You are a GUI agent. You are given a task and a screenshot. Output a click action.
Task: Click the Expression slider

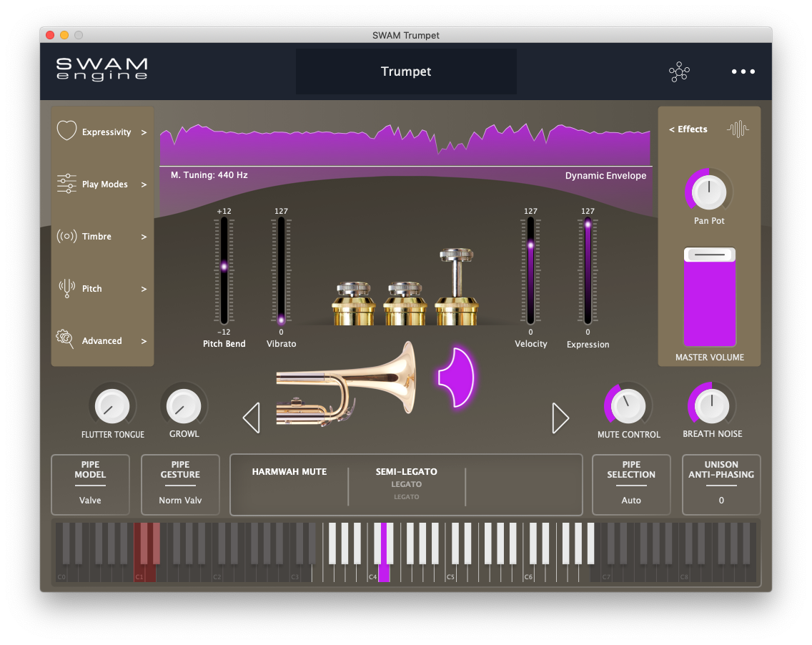588,270
